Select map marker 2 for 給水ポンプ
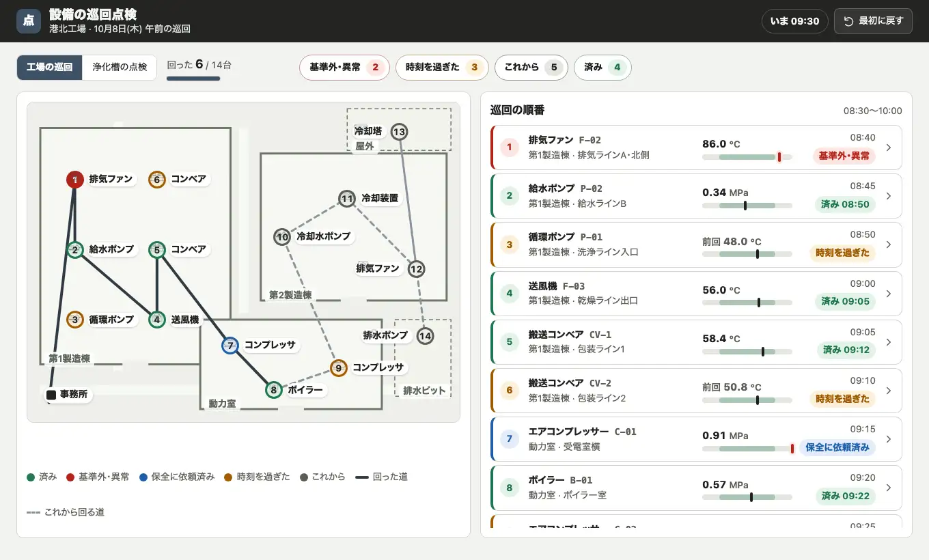The height and width of the screenshot is (560, 929). 75,250
